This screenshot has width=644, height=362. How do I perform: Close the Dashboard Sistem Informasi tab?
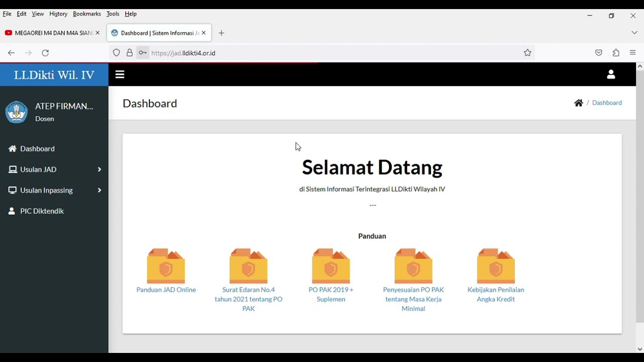[204, 33]
